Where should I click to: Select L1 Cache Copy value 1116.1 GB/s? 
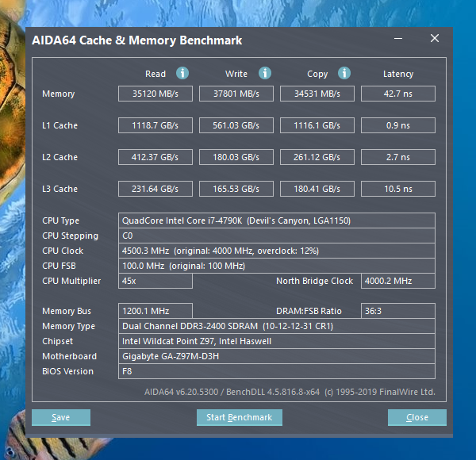click(317, 125)
